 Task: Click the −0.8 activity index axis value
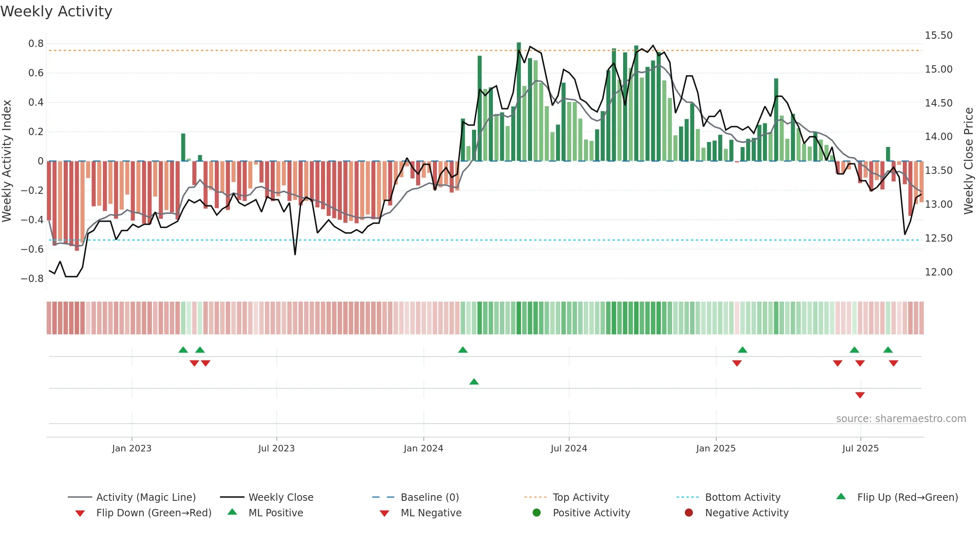pyautogui.click(x=32, y=279)
